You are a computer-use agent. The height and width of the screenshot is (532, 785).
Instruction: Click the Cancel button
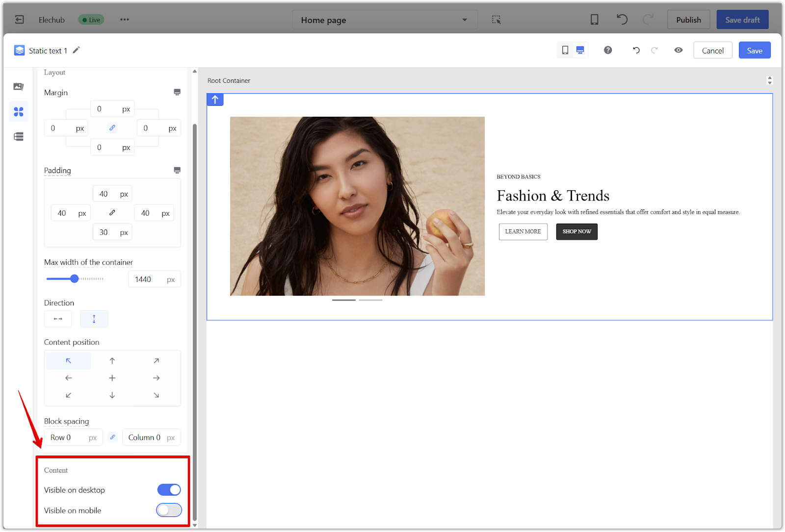point(712,51)
